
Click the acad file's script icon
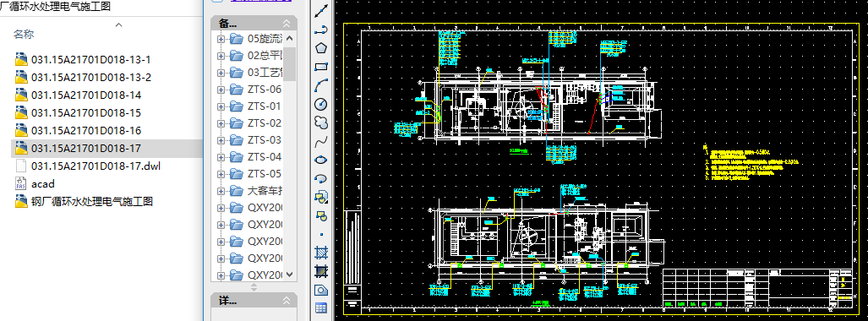(x=21, y=184)
